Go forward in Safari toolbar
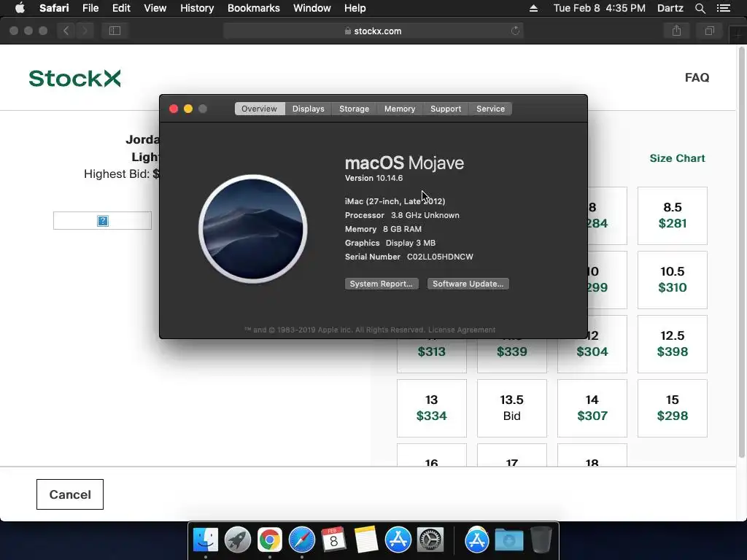Screen dimensions: 747x560 tap(85, 31)
